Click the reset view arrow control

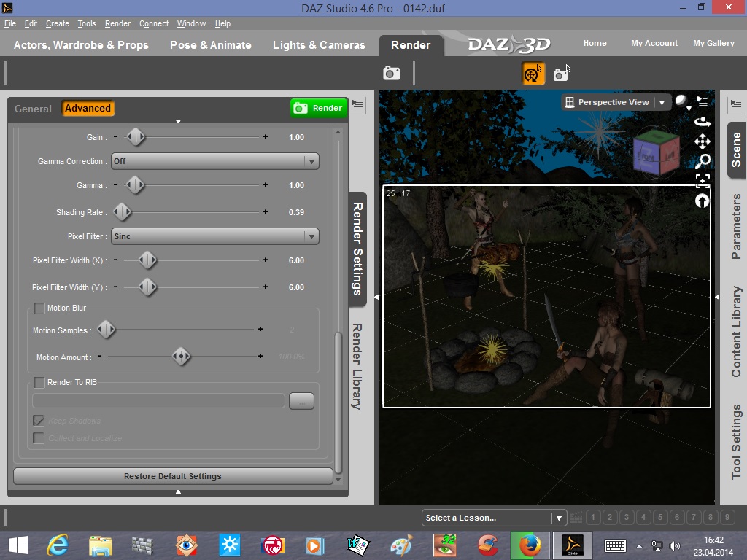(x=702, y=201)
